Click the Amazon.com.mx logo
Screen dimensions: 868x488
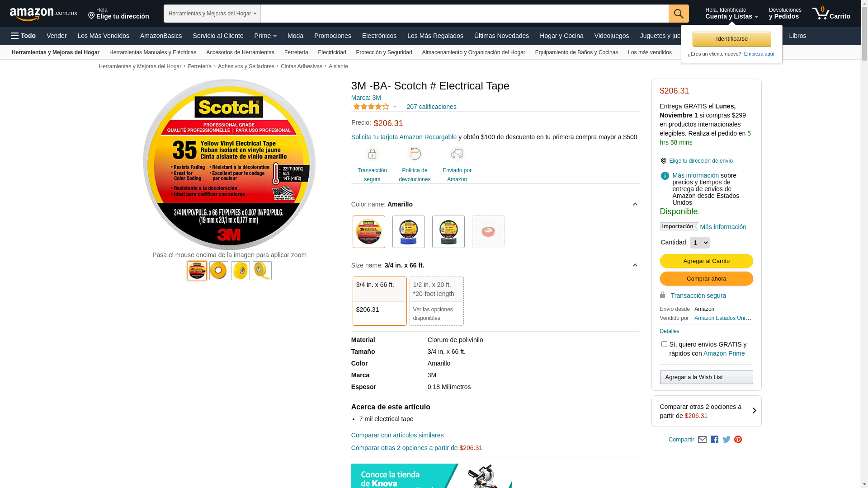[43, 14]
